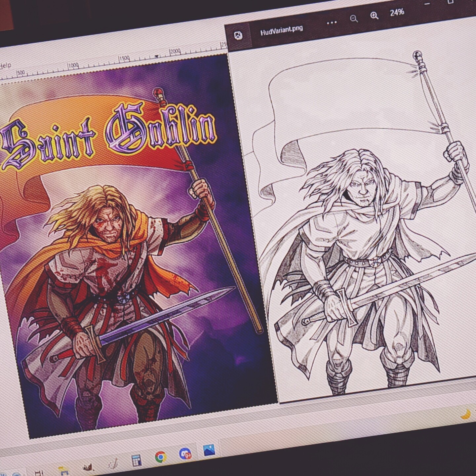This screenshot has width=476, height=476.
Task: Click the 24% zoom level indicator
Action: pyautogui.click(x=397, y=13)
